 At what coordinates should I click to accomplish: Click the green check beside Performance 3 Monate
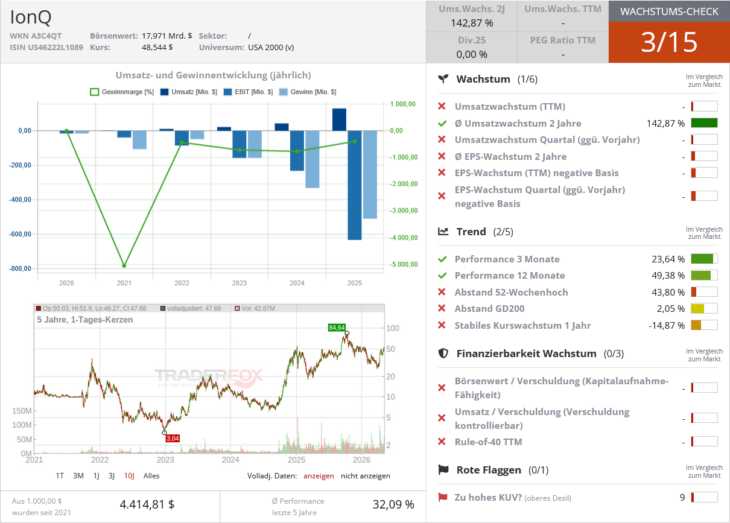pyautogui.click(x=442, y=259)
